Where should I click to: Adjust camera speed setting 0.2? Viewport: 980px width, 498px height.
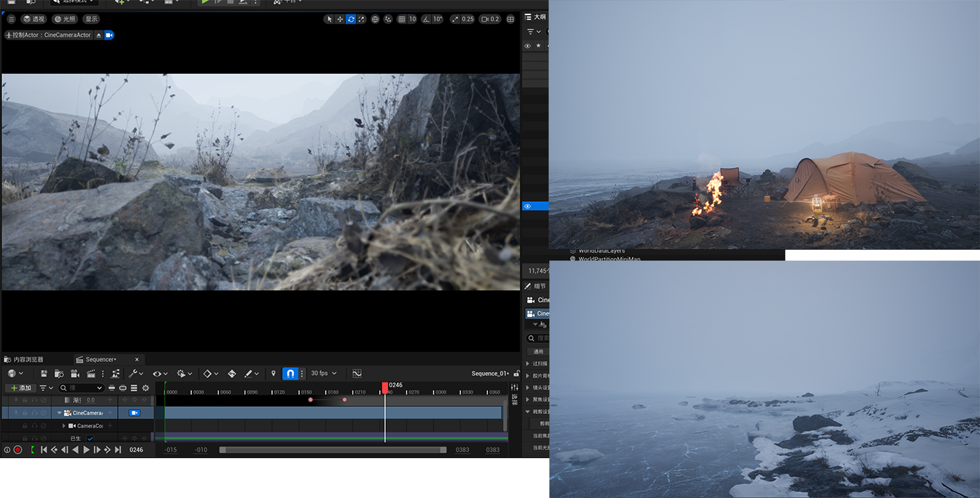[490, 19]
